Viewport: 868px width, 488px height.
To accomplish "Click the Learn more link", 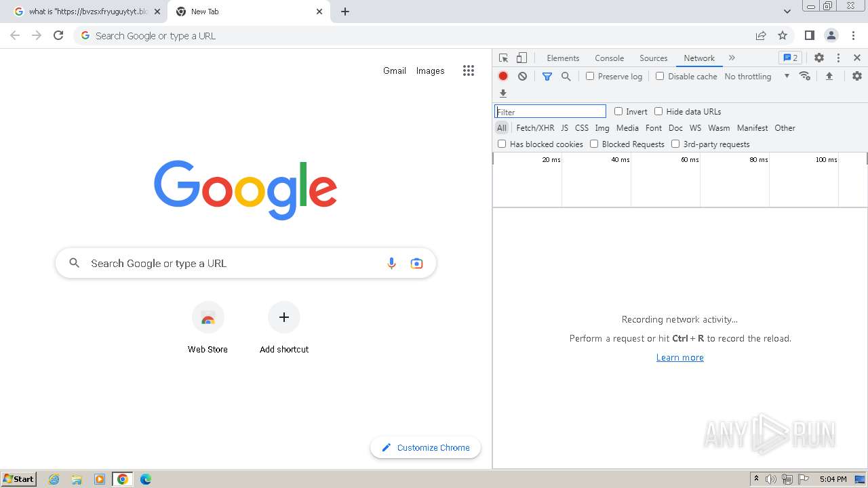I will click(x=680, y=358).
